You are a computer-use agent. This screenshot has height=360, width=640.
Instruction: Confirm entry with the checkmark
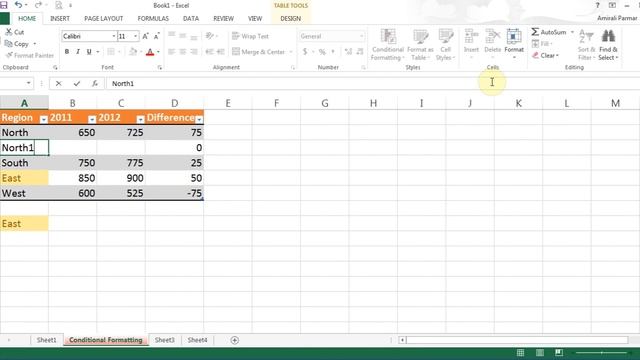click(x=77, y=83)
